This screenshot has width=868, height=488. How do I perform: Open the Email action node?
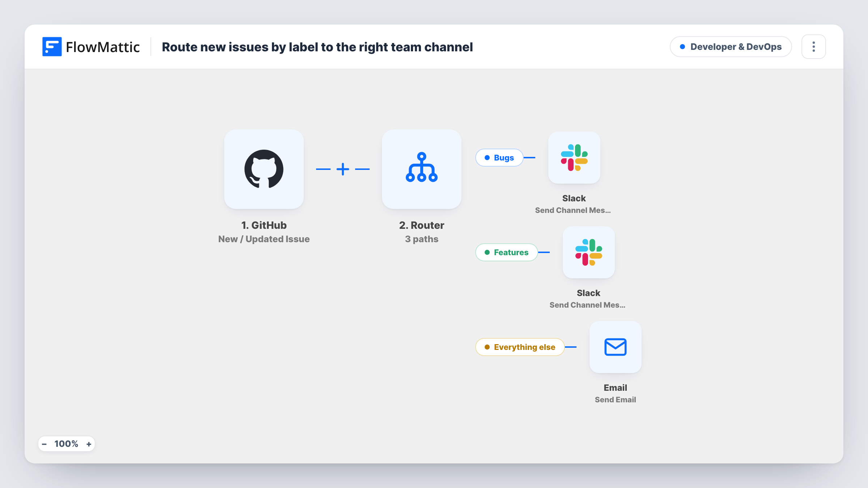[615, 347]
